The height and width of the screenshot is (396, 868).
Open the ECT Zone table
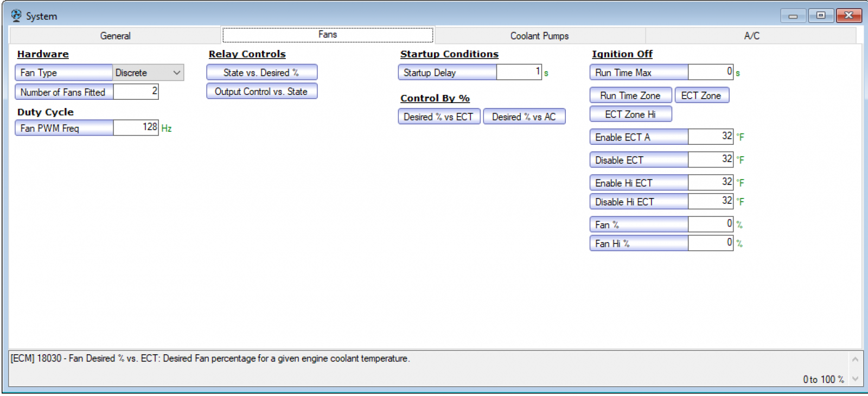[701, 95]
